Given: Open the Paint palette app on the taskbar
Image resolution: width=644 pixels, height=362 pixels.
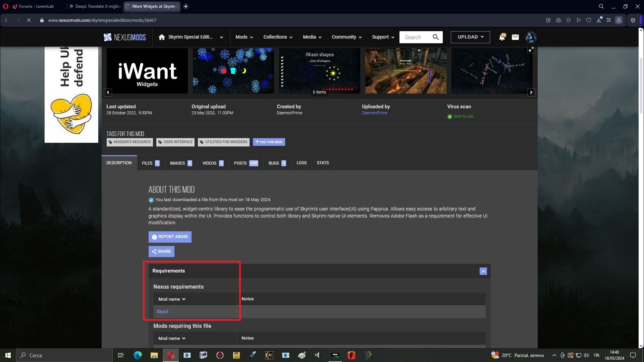Looking at the screenshot, I should click(302, 355).
